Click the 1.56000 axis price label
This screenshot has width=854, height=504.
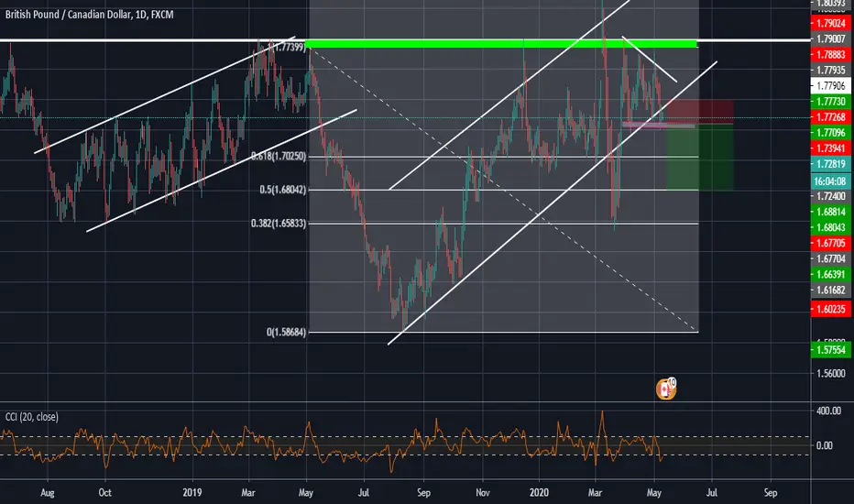(830, 373)
